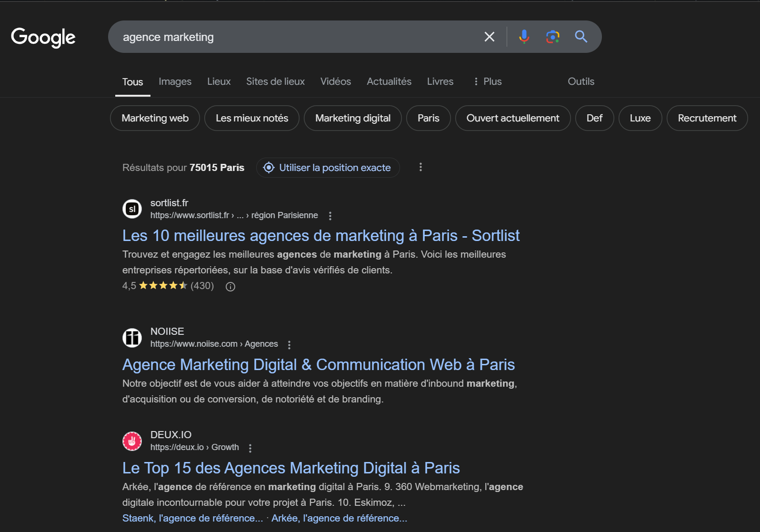760x532 pixels.
Task: Expand the 'Plus' search categories menu
Action: 487,81
